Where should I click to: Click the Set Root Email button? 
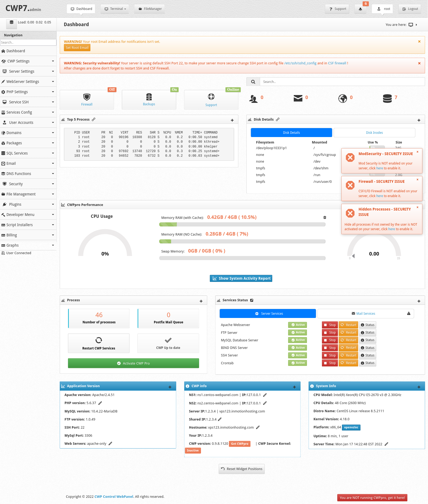point(77,48)
